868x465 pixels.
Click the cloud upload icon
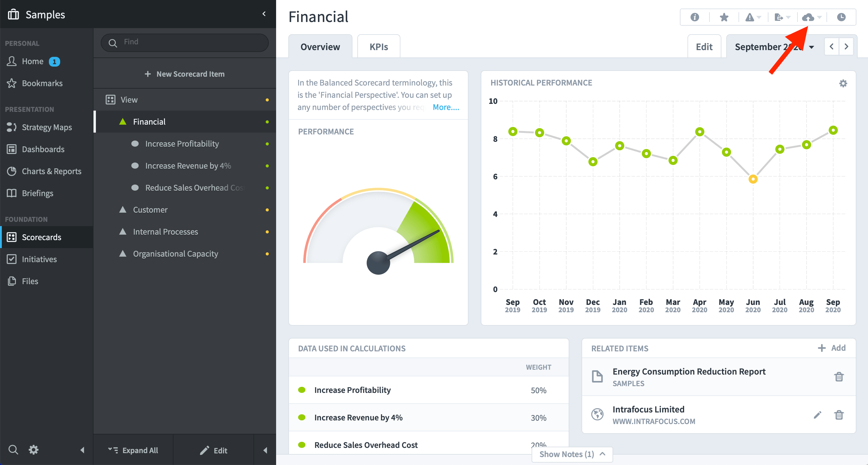click(x=808, y=17)
